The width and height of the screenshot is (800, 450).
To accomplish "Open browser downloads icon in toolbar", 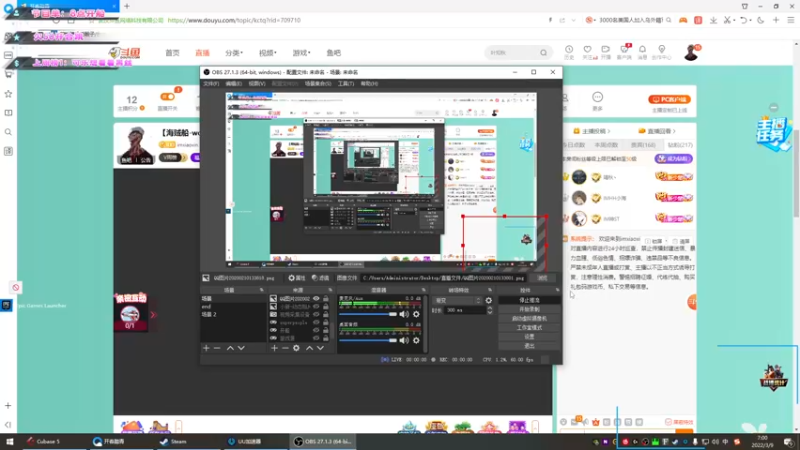I will pos(713,20).
